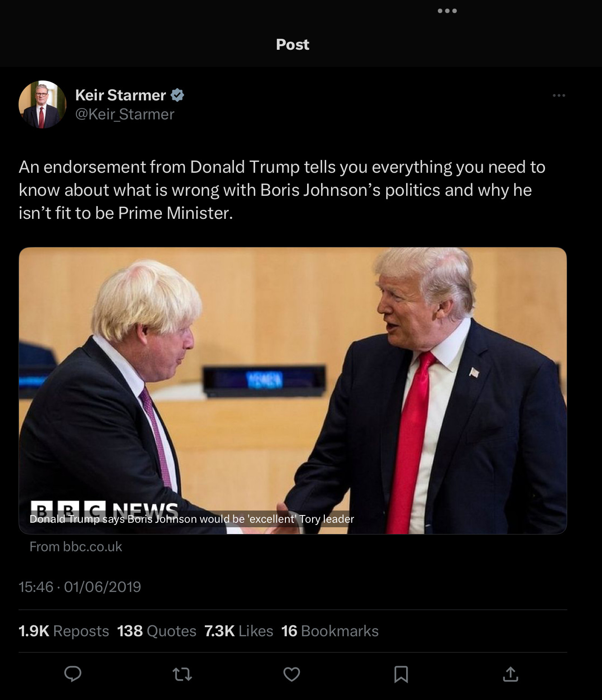Image resolution: width=602 pixels, height=700 pixels.
Task: View the 7.3K Likes list
Action: click(239, 631)
